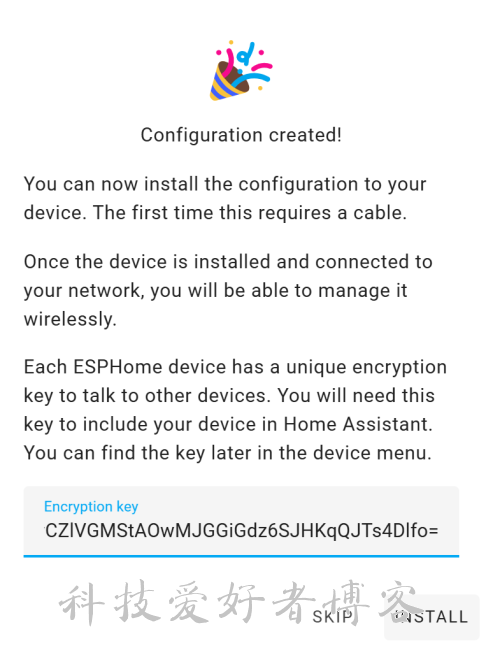Click the "Configuration created!" heading
486x648 pixels.
241,135
